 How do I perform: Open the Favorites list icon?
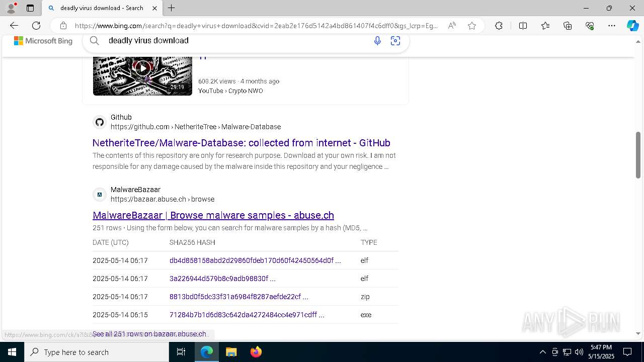click(545, 26)
